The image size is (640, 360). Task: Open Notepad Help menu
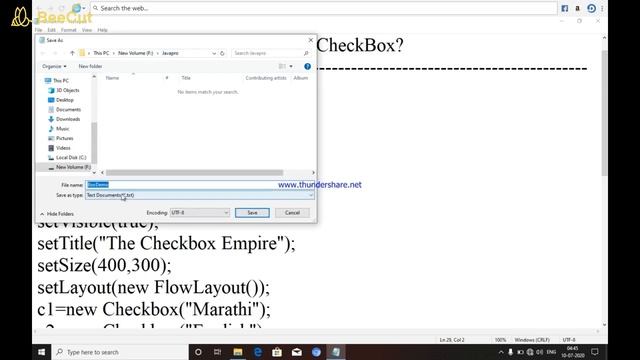(102, 30)
